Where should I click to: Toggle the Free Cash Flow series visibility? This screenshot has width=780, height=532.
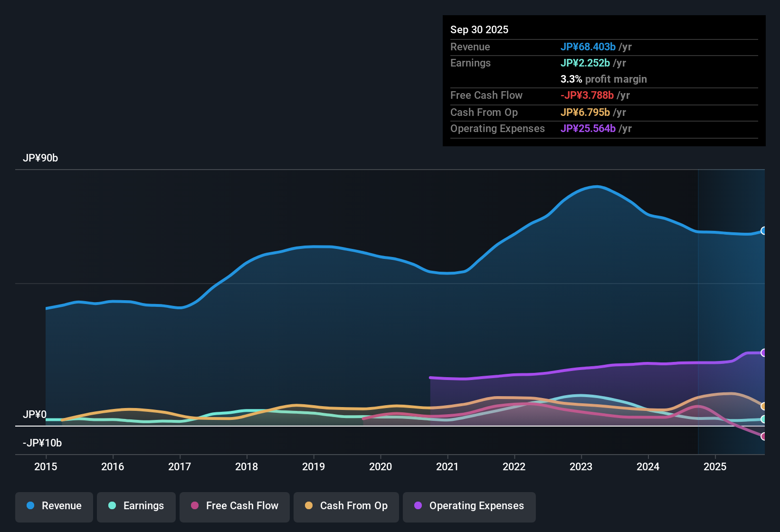pyautogui.click(x=234, y=506)
